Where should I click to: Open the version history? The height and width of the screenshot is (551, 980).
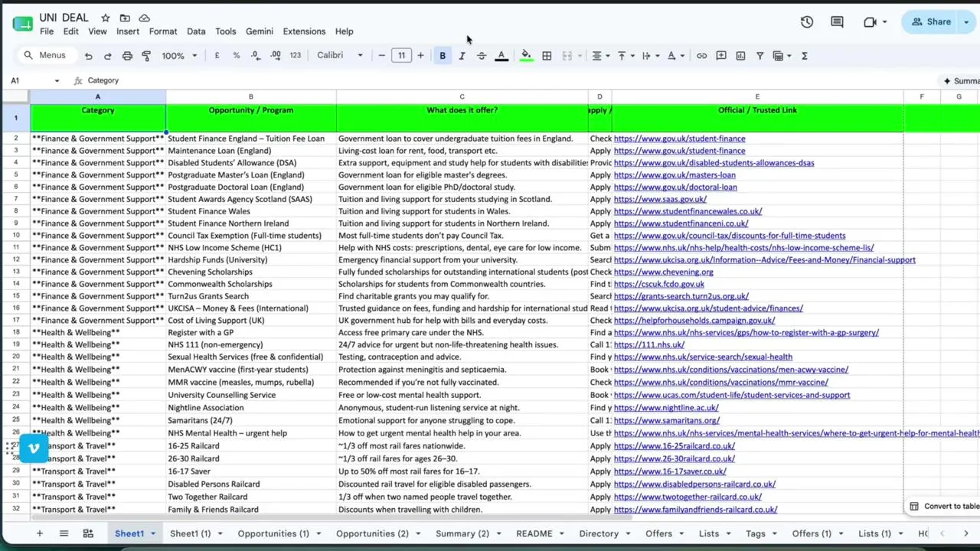click(x=807, y=22)
